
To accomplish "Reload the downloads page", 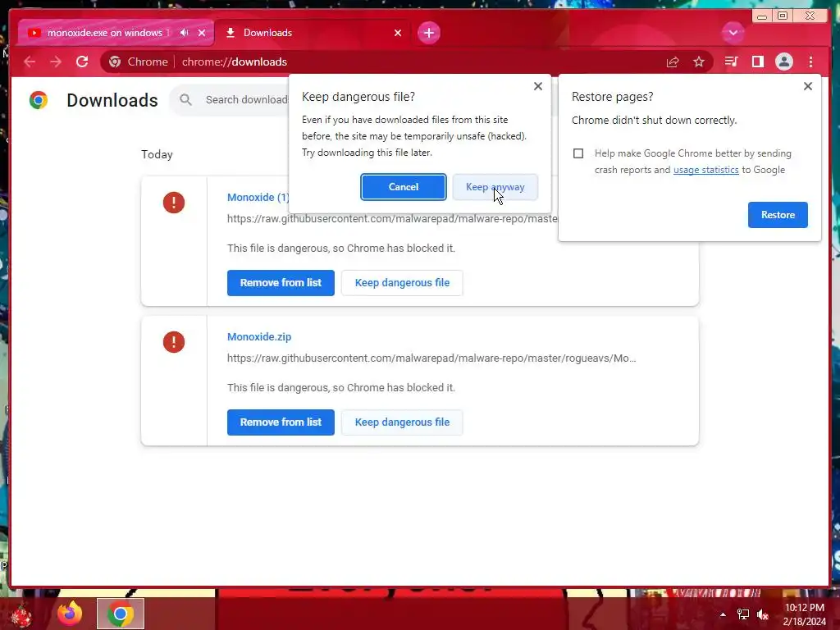I will point(82,62).
